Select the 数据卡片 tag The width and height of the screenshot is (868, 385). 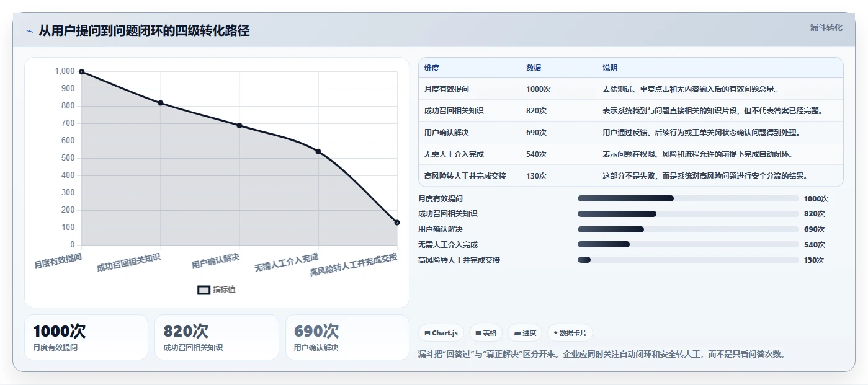570,333
